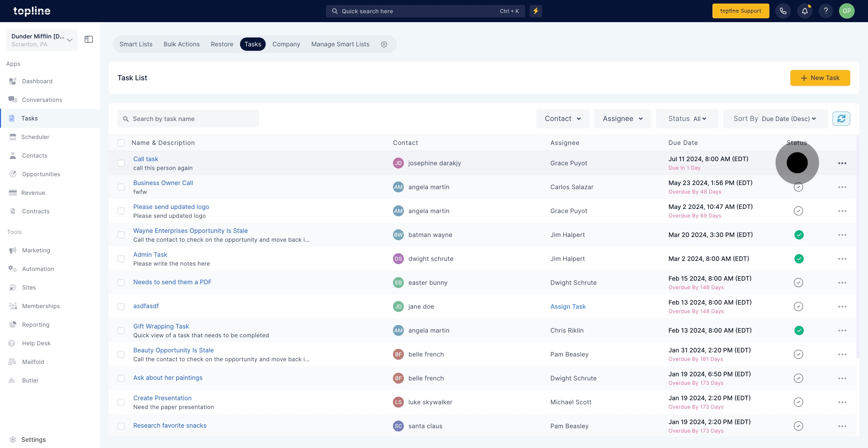Switch to the Bulk Actions tab
The height and width of the screenshot is (448, 868).
tap(181, 44)
